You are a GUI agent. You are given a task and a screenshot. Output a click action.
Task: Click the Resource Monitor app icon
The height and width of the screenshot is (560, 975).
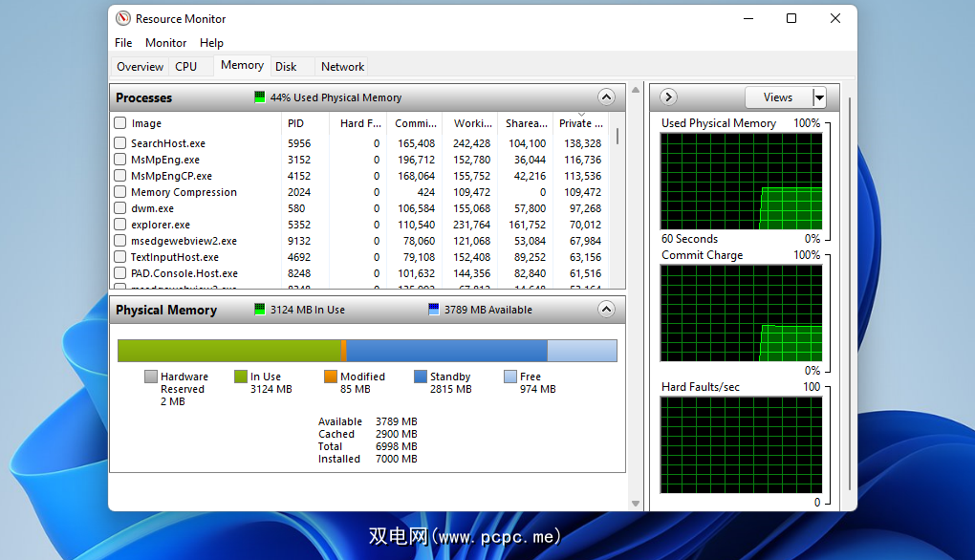(x=123, y=19)
